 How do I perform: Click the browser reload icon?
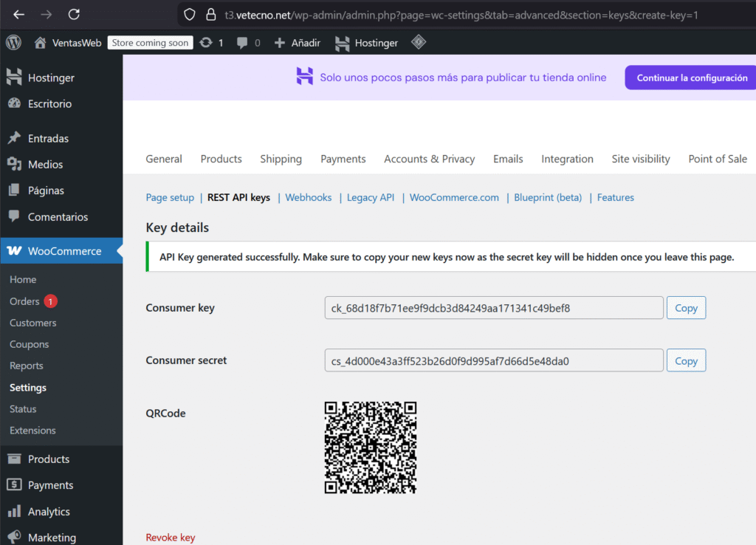74,14
